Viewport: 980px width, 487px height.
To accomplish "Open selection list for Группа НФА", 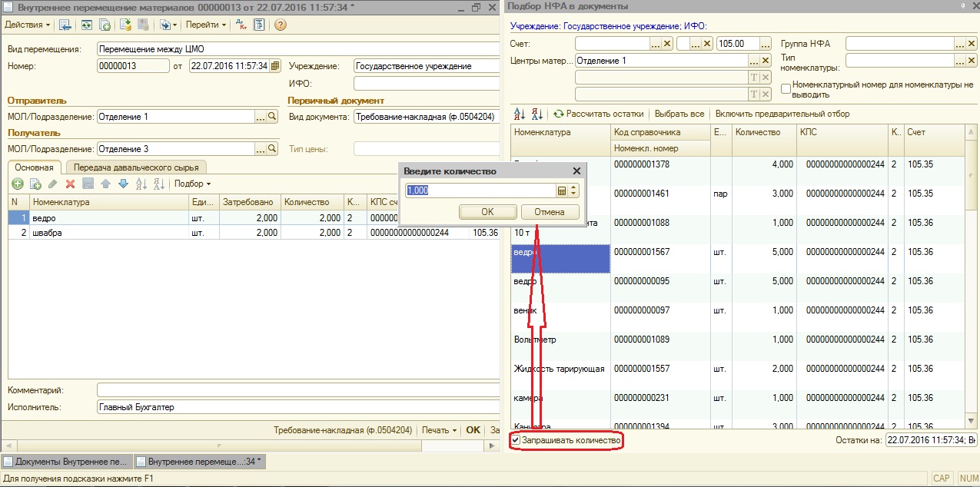I will click(960, 44).
